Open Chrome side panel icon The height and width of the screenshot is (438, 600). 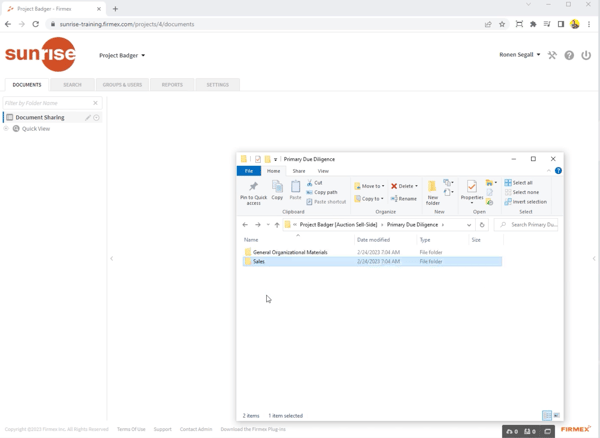click(561, 24)
